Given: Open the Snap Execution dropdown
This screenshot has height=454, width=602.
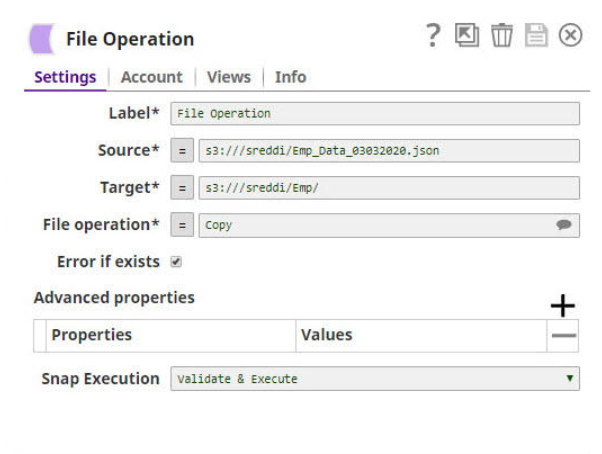Looking at the screenshot, I should [375, 379].
